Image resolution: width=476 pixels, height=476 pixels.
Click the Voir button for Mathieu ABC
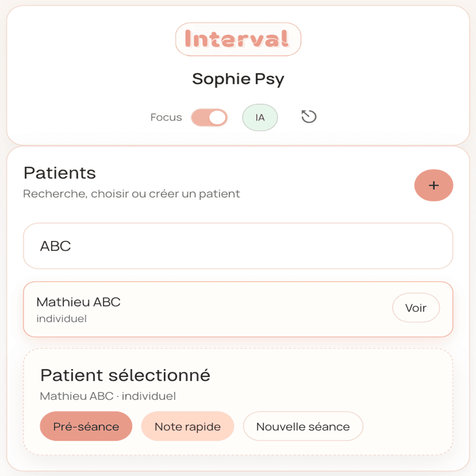point(416,308)
